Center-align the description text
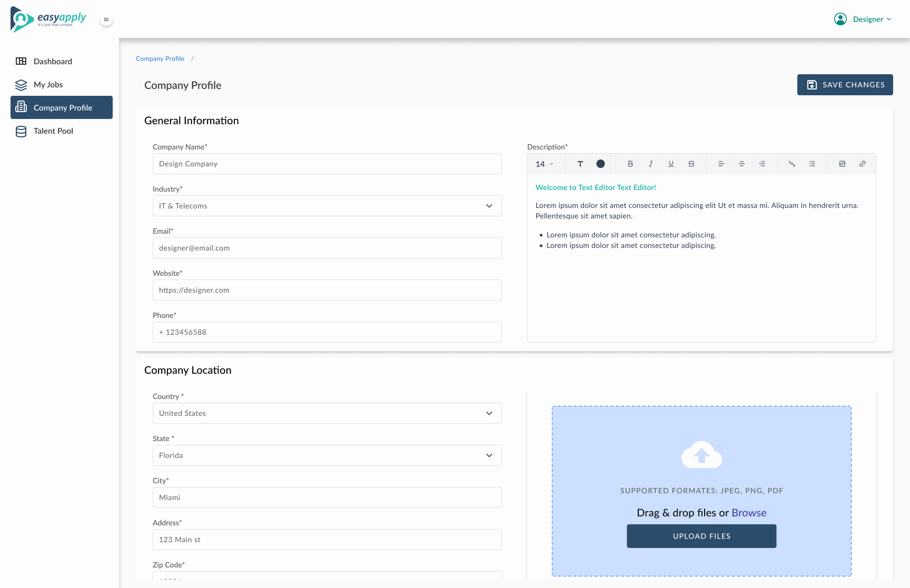 click(x=741, y=164)
